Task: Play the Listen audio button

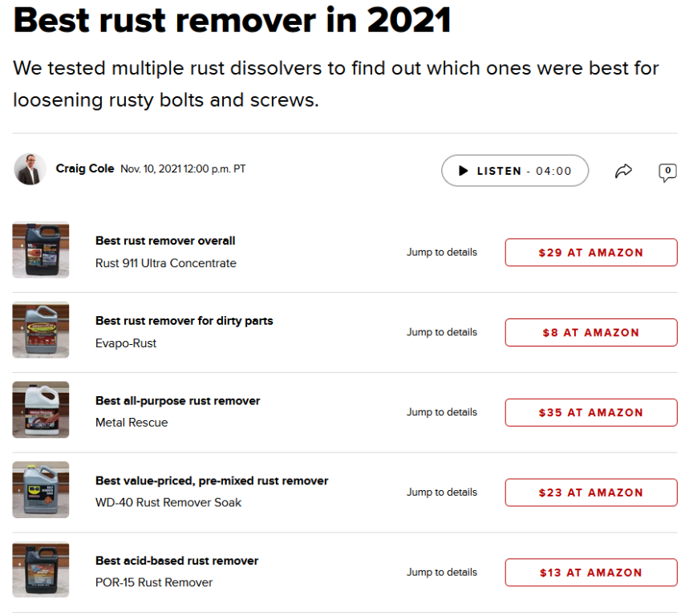Action: click(514, 171)
